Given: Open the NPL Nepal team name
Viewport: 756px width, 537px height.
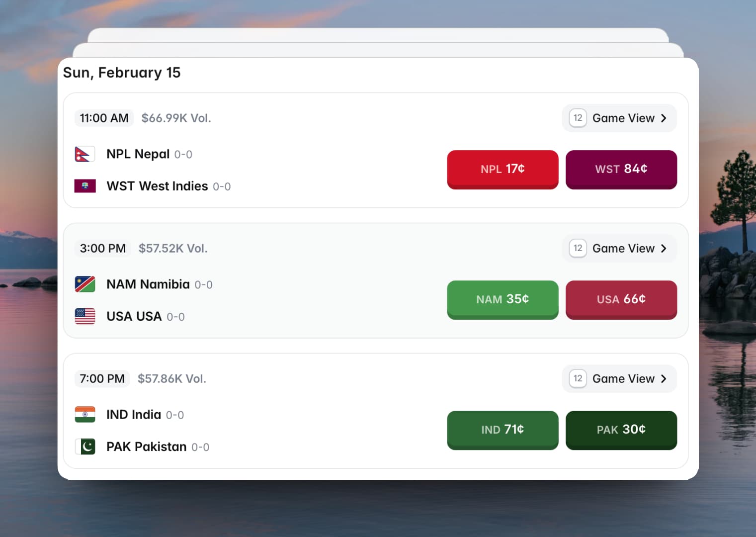Looking at the screenshot, I should click(x=138, y=154).
